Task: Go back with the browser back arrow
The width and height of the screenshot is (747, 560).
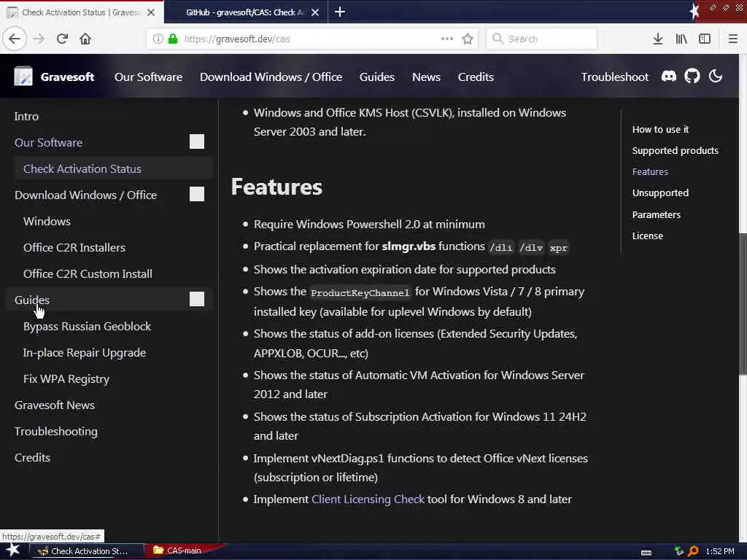Action: point(15,39)
